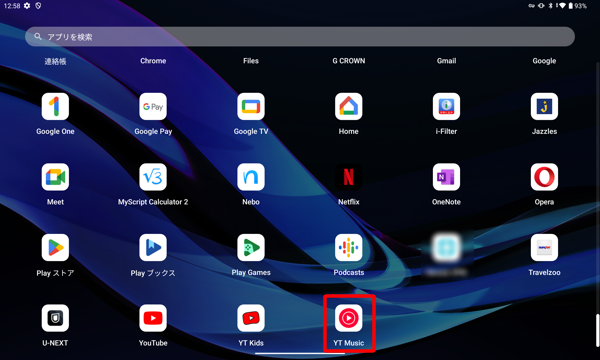Screen dimensions: 600x360
Task: Open Netflix
Action: pos(349,177)
